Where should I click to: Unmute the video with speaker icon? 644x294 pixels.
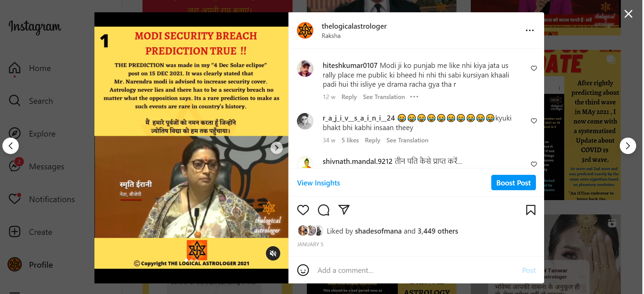click(x=273, y=253)
